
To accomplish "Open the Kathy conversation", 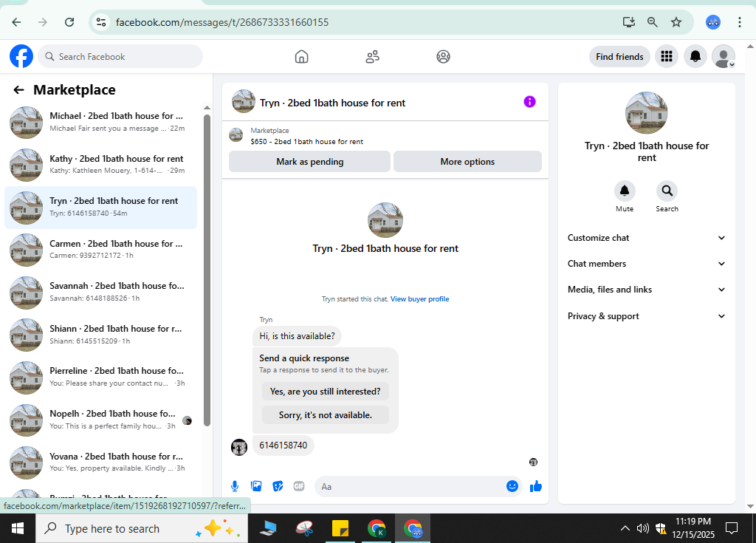I will tap(100, 165).
